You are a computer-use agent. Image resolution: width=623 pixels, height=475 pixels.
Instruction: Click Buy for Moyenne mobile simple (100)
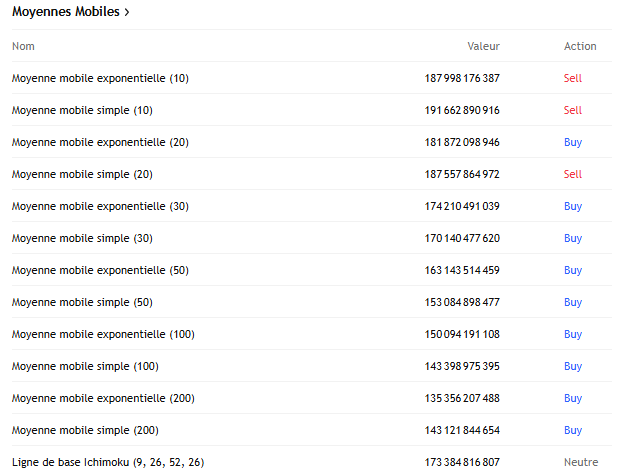pos(573,366)
